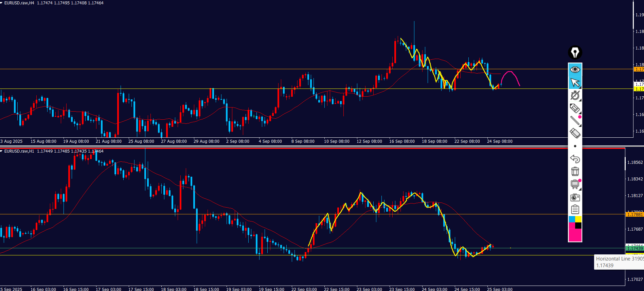The image size is (644, 291).
Task: Toggle drawing visibility with the eye icon
Action: (575, 70)
